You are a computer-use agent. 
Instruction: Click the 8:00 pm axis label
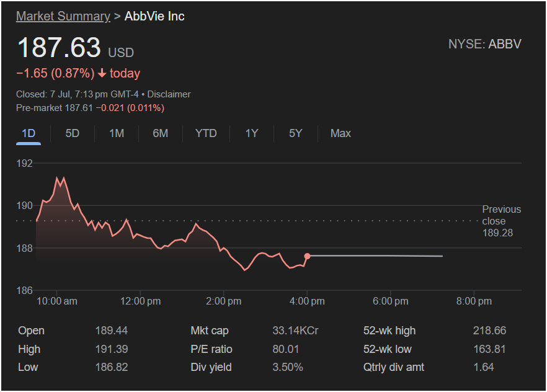point(474,301)
